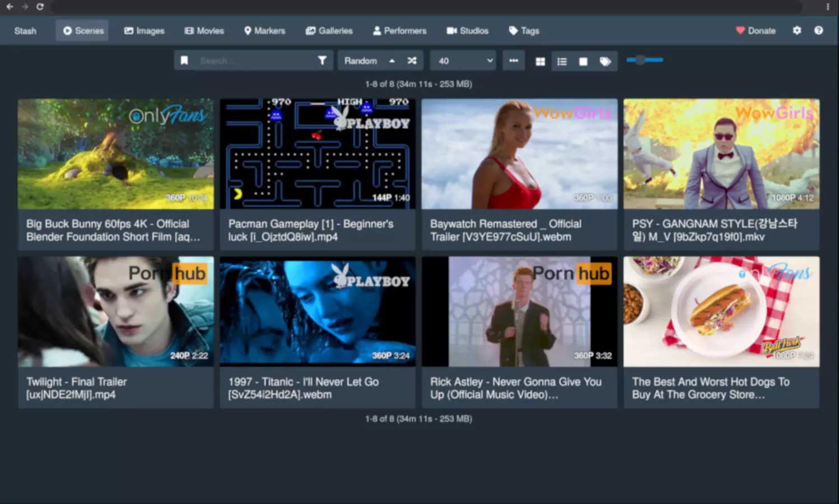The width and height of the screenshot is (839, 504).
Task: Toggle the wall view mode
Action: pyautogui.click(x=583, y=61)
